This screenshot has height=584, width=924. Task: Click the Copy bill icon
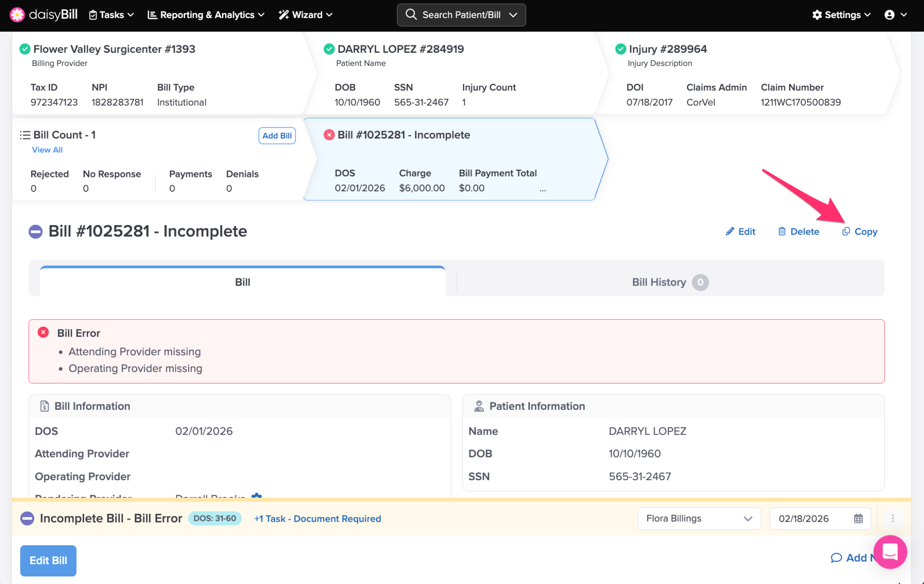point(846,232)
